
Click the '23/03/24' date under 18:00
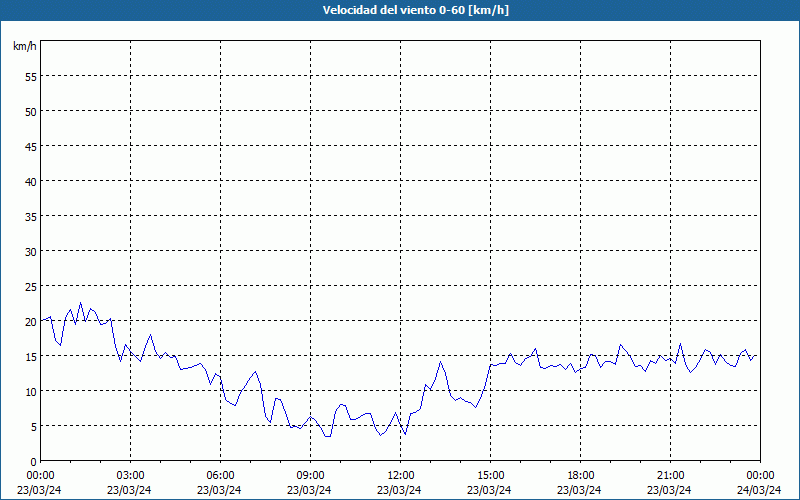(x=579, y=490)
